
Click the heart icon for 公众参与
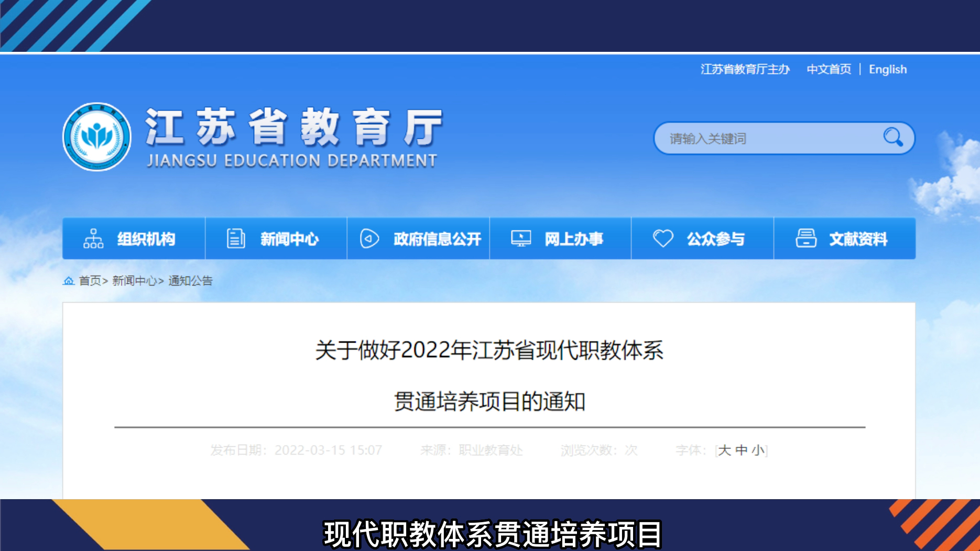point(663,238)
